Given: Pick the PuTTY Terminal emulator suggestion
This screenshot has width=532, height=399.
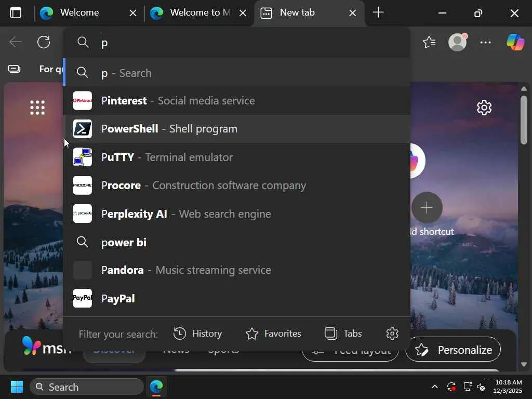Looking at the screenshot, I should 237,157.
